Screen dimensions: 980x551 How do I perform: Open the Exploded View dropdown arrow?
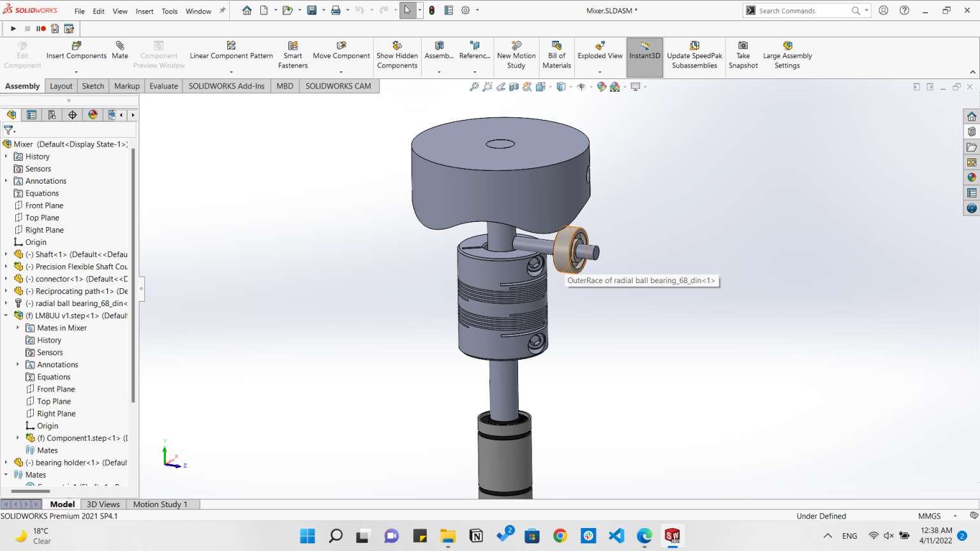600,72
